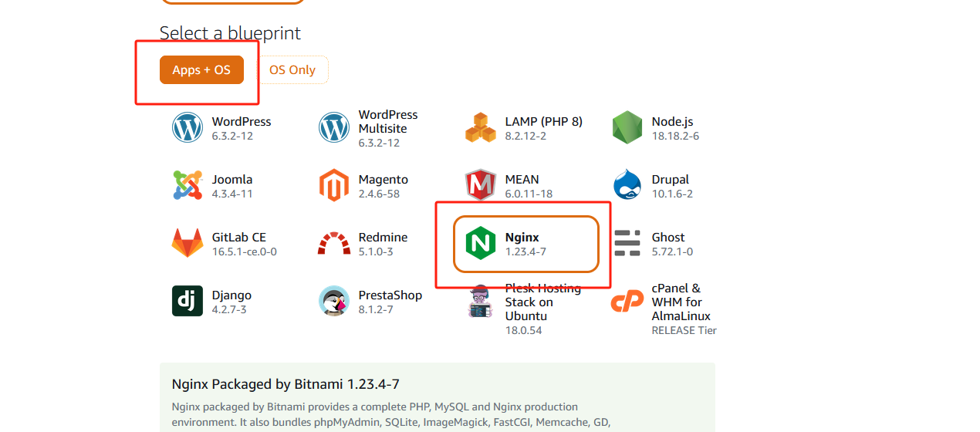Click the WordPress Multisite label
This screenshot has height=432, width=980.
[x=388, y=121]
